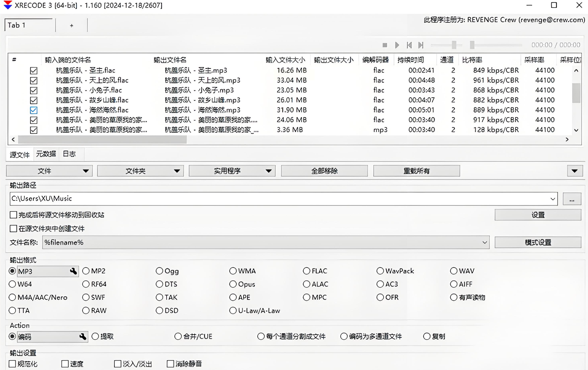Select the DSD output format
This screenshot has height=370, width=588.
coord(167,311)
